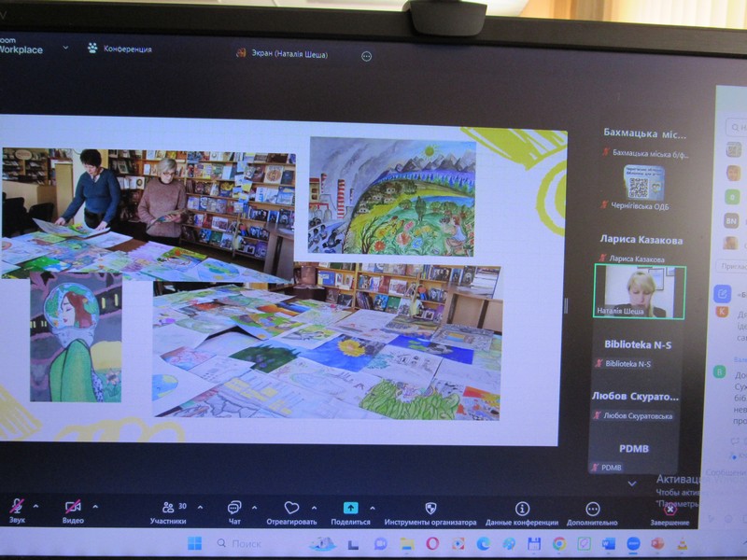
Task: Click the blue compose note icon in chat
Action: (x=722, y=294)
